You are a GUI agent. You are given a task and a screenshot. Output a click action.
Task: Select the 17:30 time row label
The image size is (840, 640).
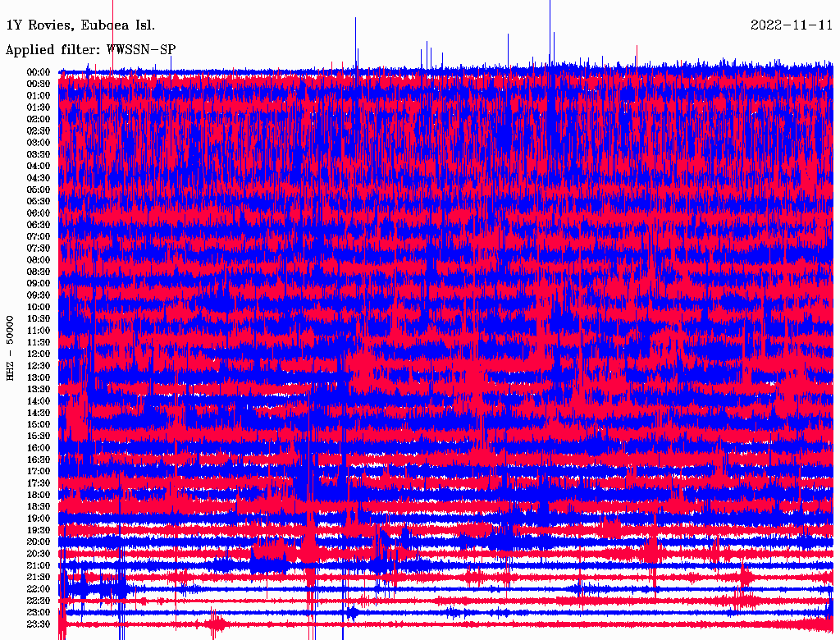click(39, 483)
